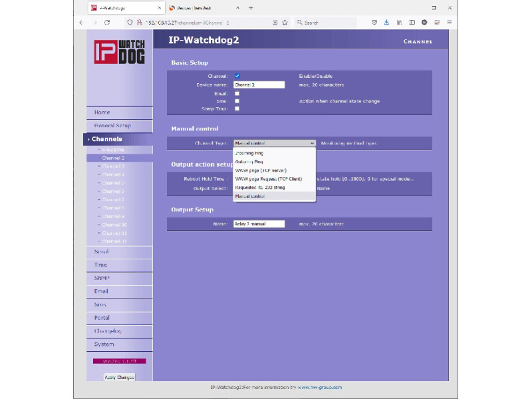Toggle the sidebar icon in toolbar
Viewport: 532px width, 399px height.
click(x=412, y=23)
